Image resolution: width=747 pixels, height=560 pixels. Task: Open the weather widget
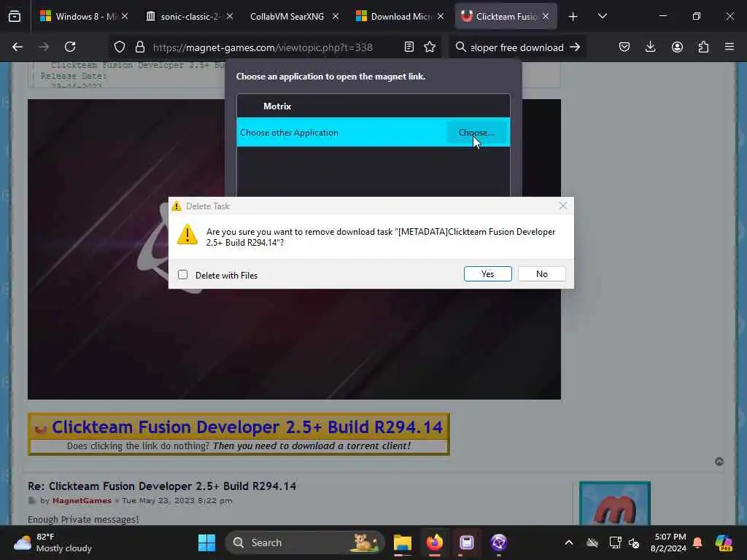[x=53, y=542]
